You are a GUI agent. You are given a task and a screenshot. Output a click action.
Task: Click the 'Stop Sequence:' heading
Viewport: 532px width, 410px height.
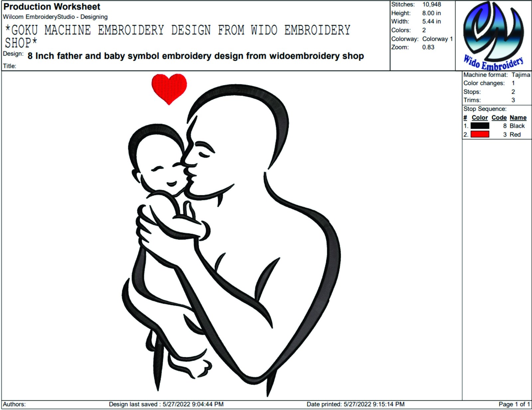coord(485,109)
